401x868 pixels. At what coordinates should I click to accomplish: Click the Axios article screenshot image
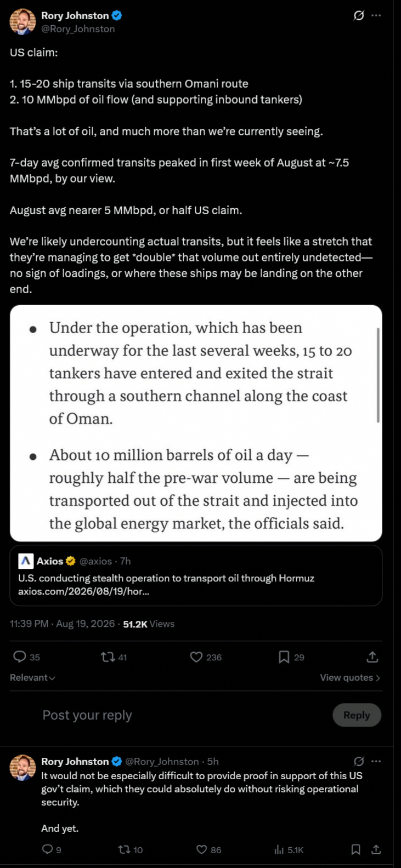(x=196, y=423)
